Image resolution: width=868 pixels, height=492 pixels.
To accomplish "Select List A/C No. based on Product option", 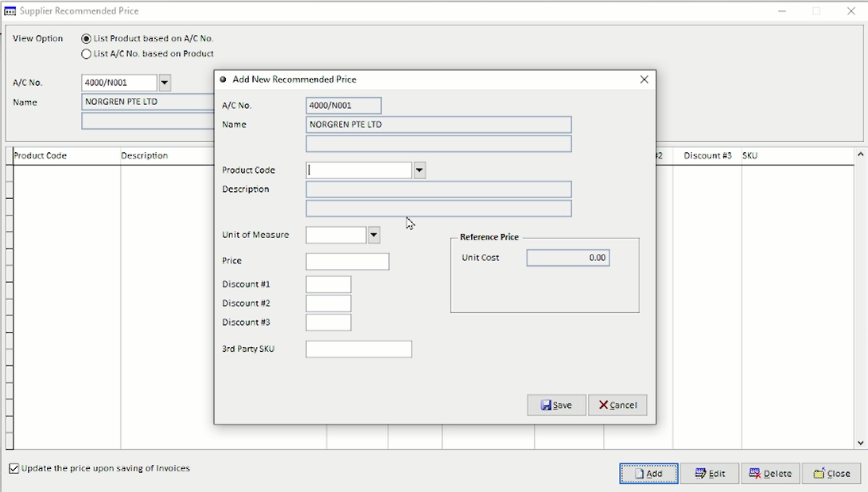I will tap(86, 54).
